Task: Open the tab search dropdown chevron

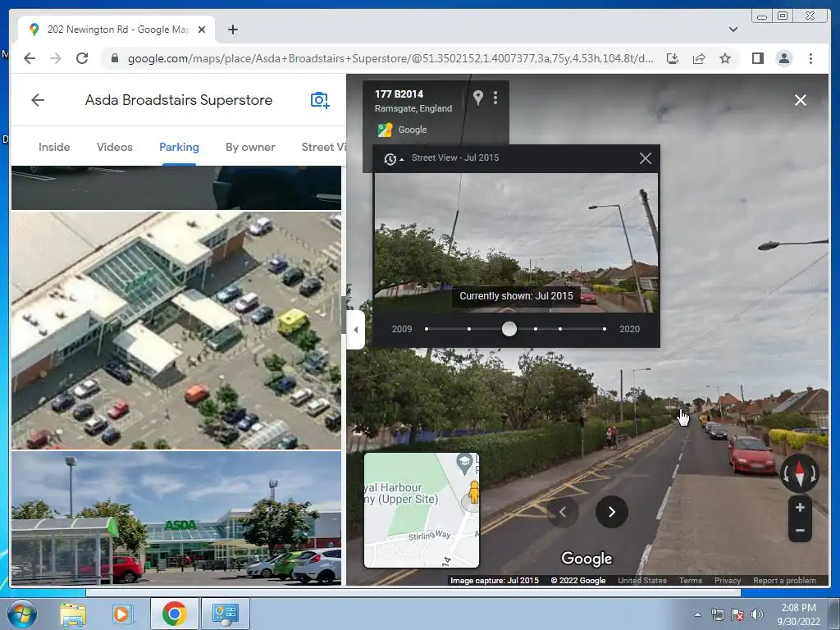Action: point(733,30)
